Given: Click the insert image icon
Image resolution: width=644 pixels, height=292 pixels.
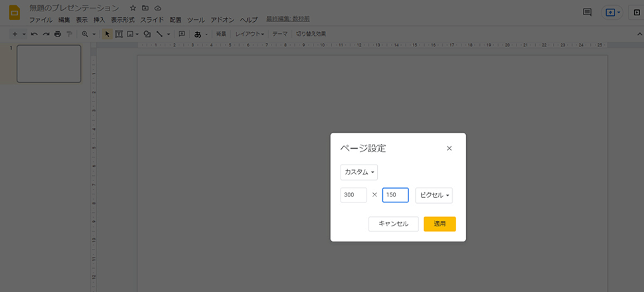Looking at the screenshot, I should pyautogui.click(x=130, y=34).
